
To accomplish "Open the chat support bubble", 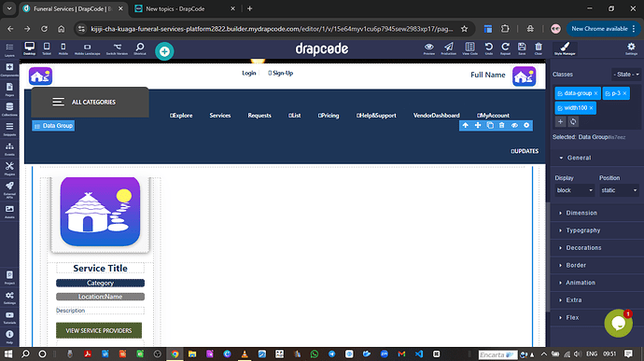I will [x=618, y=324].
